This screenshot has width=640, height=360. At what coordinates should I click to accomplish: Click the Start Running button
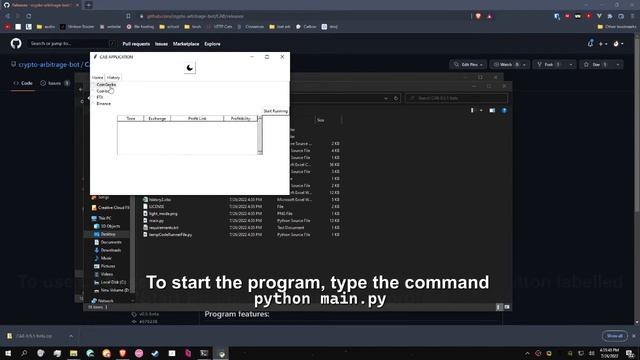click(276, 111)
